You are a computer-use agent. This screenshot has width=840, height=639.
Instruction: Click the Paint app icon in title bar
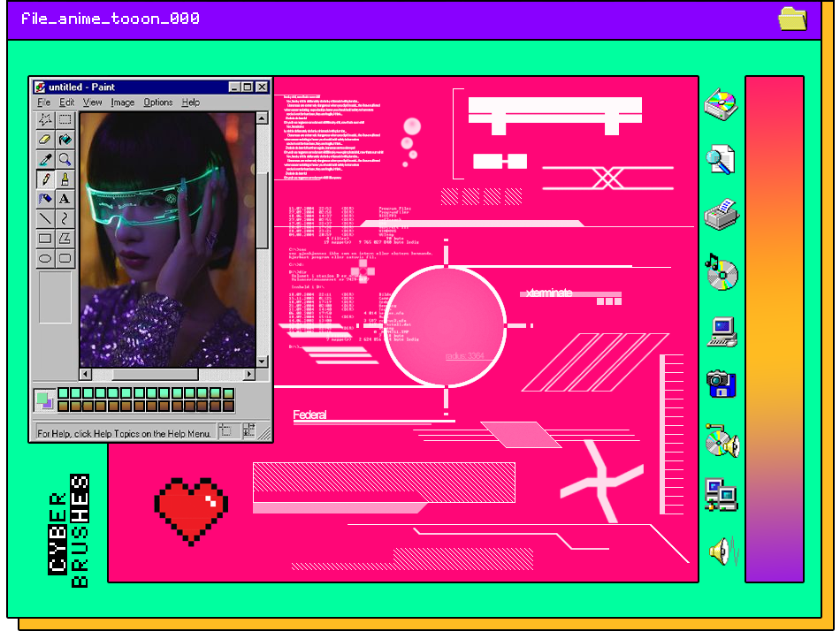40,87
